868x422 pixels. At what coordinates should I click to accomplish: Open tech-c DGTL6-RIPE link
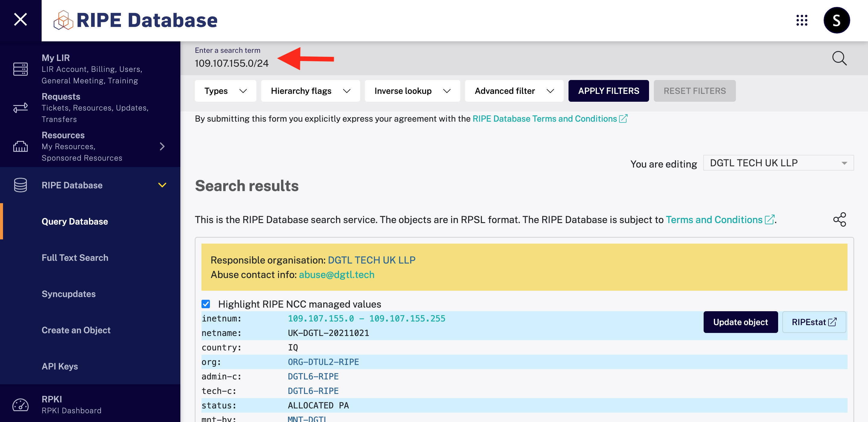(313, 391)
